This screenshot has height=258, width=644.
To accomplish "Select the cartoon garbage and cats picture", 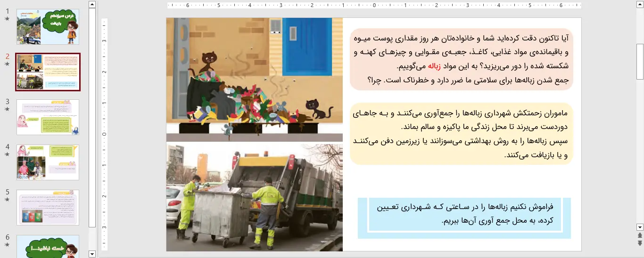I will [255, 80].
